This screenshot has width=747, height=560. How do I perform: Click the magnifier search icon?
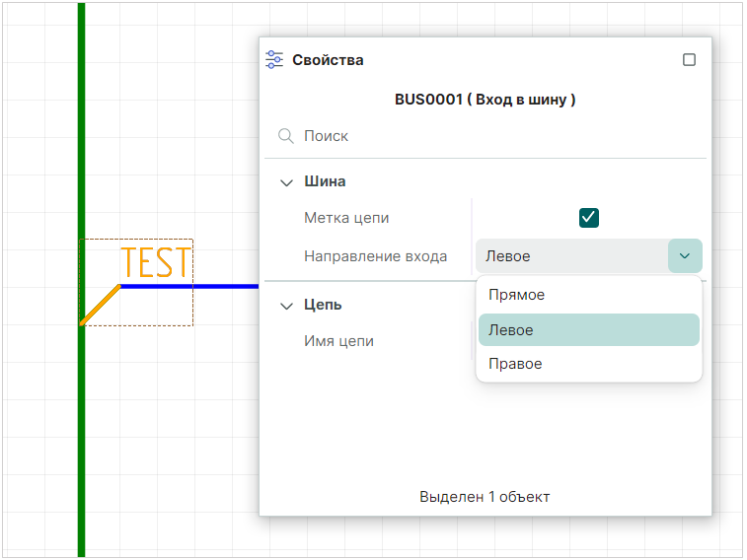[285, 136]
